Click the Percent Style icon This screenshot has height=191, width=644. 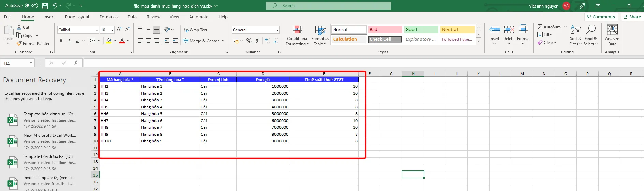(x=249, y=41)
